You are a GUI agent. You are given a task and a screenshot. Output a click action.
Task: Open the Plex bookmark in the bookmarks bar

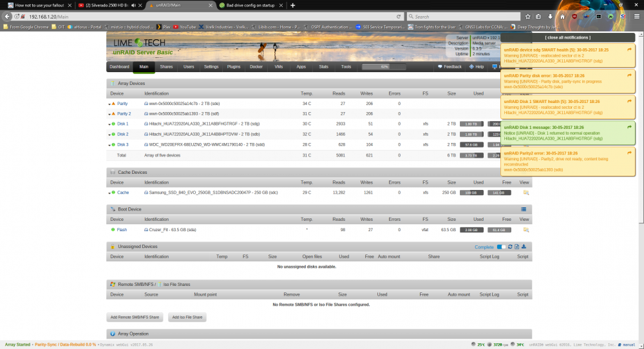(x=164, y=26)
